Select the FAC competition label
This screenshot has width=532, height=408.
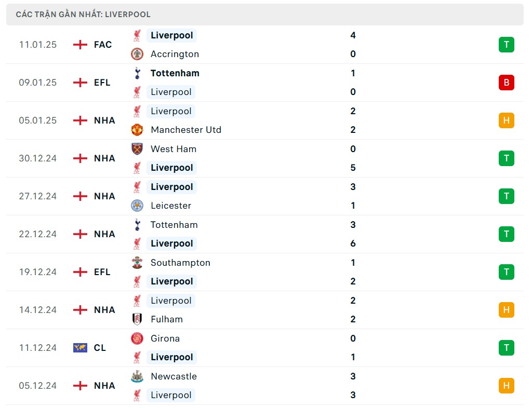click(103, 45)
